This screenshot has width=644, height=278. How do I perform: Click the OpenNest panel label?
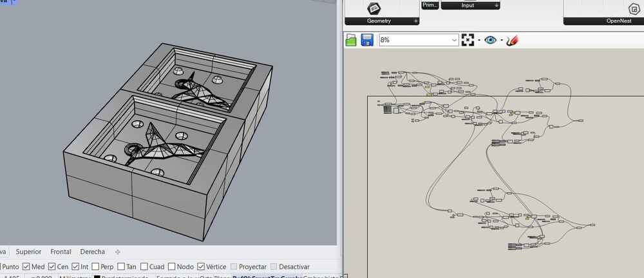(618, 21)
